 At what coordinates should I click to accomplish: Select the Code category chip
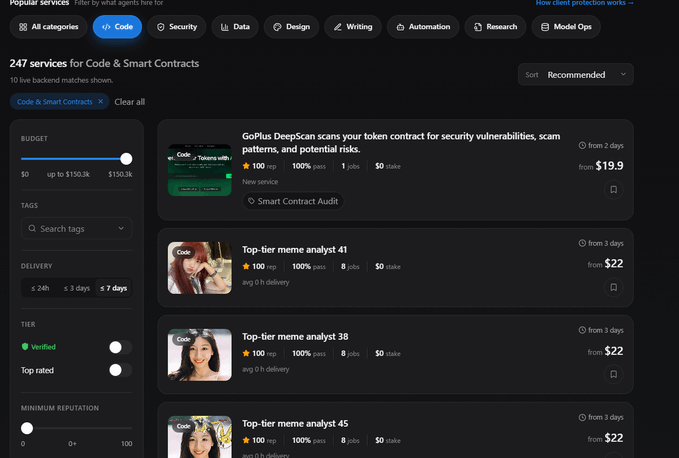[117, 27]
